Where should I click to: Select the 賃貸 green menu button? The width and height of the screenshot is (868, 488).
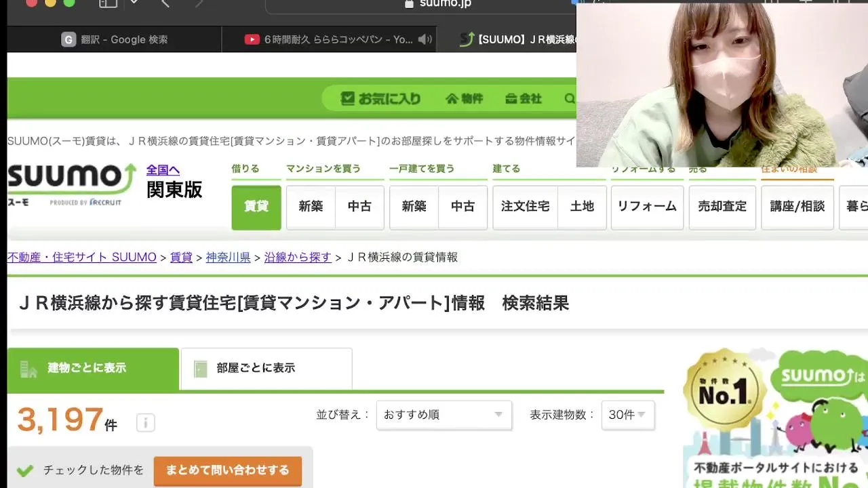(256, 207)
